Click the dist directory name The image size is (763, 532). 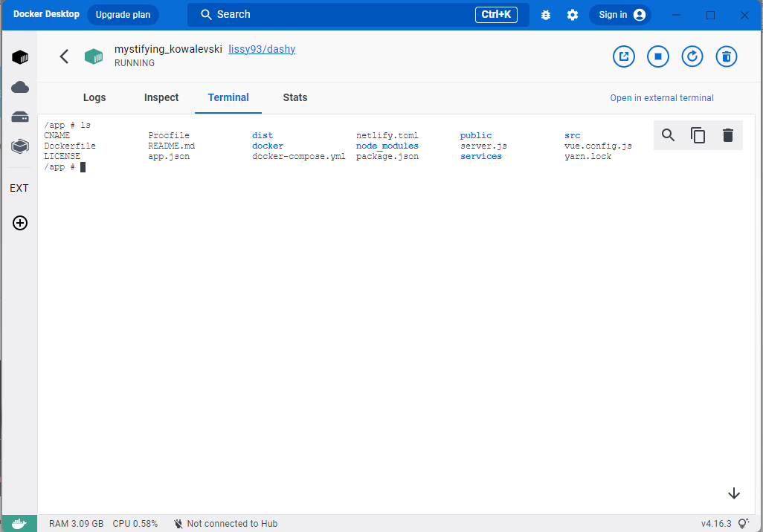263,136
